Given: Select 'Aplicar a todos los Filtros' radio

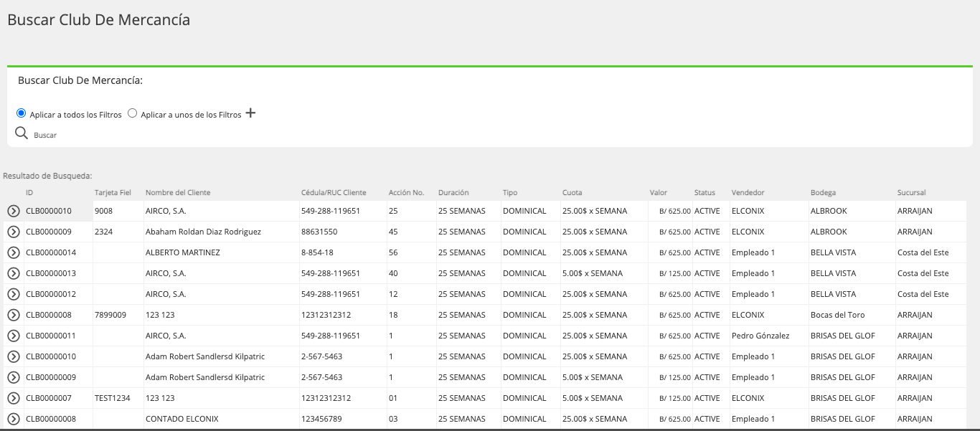Looking at the screenshot, I should (22, 113).
